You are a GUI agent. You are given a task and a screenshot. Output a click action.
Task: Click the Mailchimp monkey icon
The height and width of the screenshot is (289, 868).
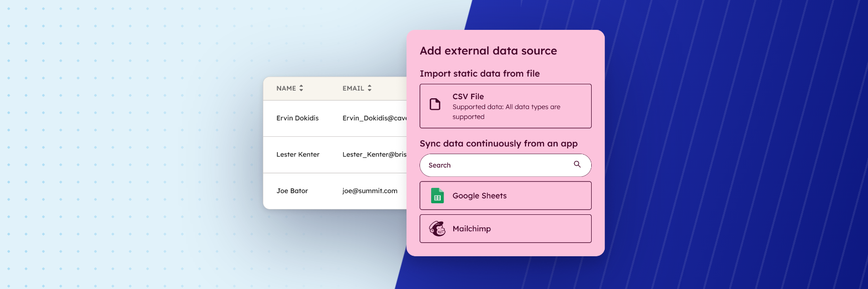tap(437, 229)
